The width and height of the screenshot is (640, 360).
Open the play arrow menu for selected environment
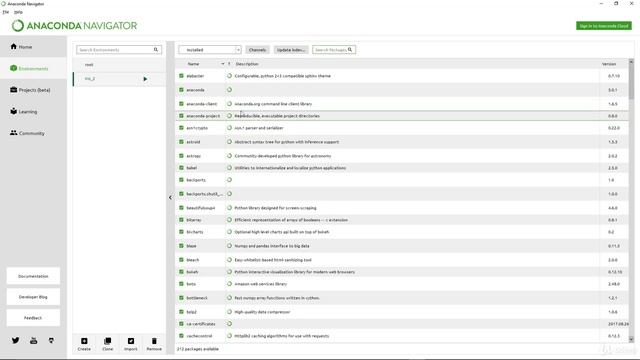click(x=145, y=79)
